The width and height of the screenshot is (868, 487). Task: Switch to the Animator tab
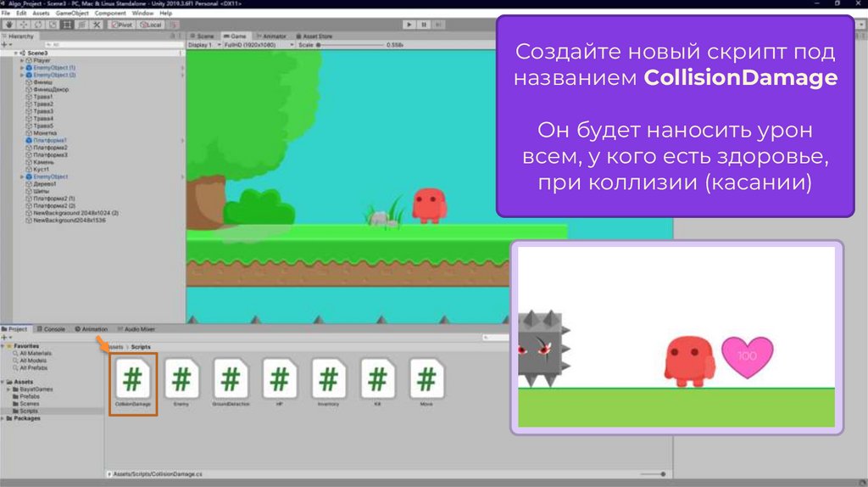pos(271,36)
